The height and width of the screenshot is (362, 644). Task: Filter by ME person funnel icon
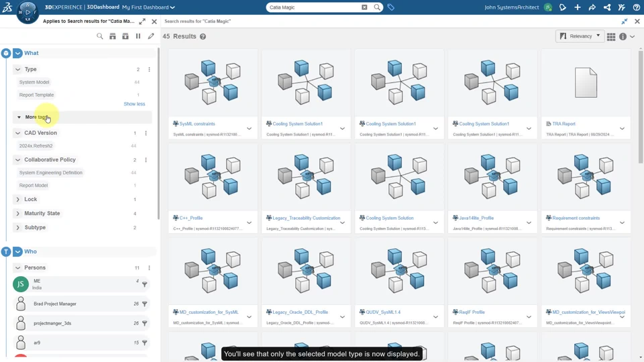(x=145, y=284)
